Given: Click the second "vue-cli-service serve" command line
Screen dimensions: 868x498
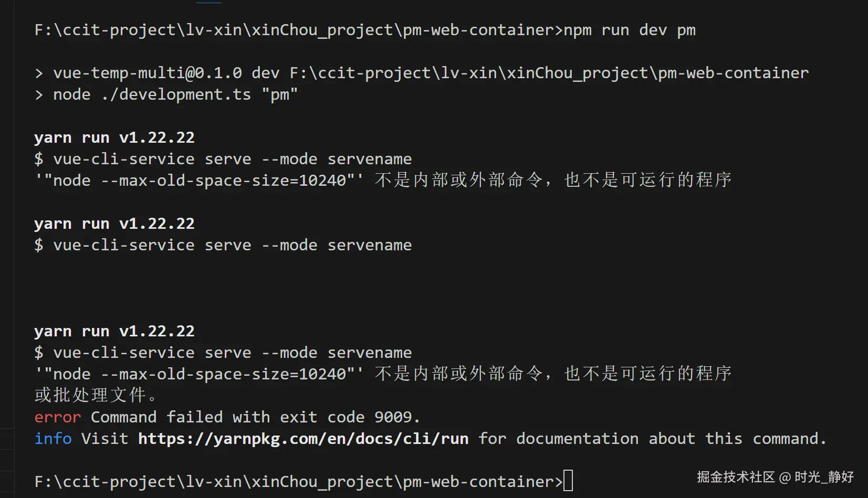Looking at the screenshot, I should [x=223, y=245].
